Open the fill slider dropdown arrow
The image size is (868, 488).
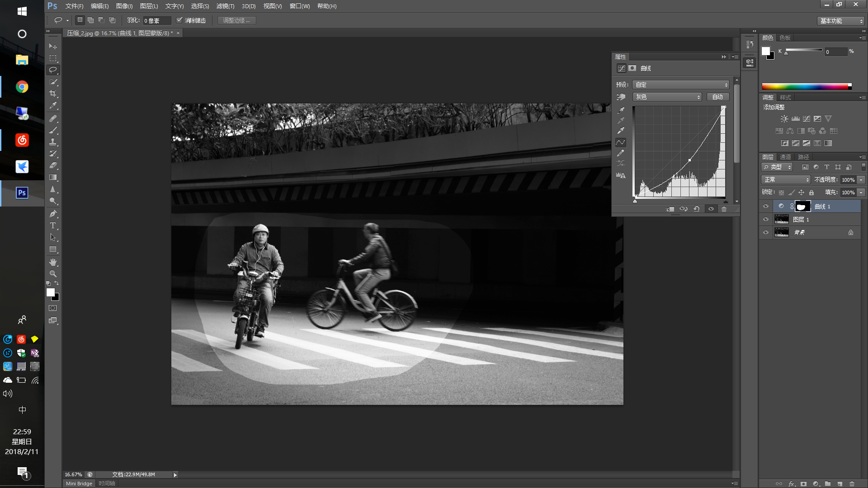(x=861, y=192)
